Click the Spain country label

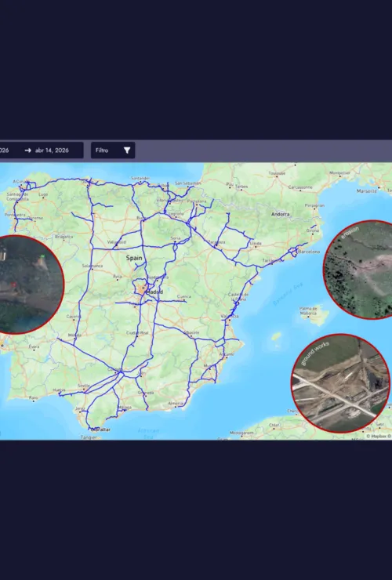134,258
